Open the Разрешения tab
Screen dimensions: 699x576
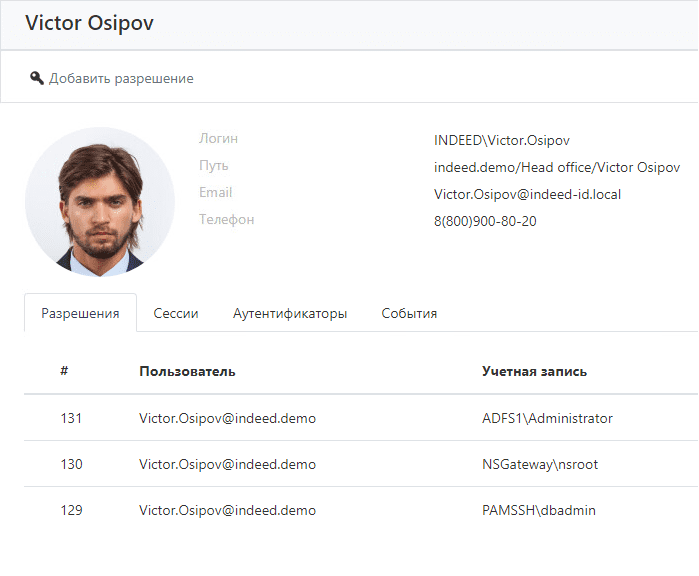pyautogui.click(x=80, y=313)
